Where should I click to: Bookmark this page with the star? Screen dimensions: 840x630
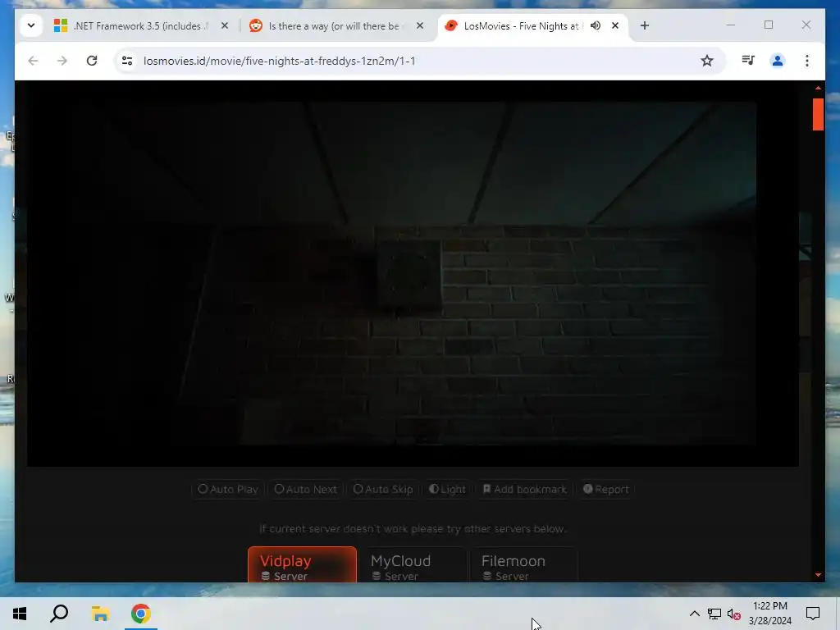coord(707,61)
